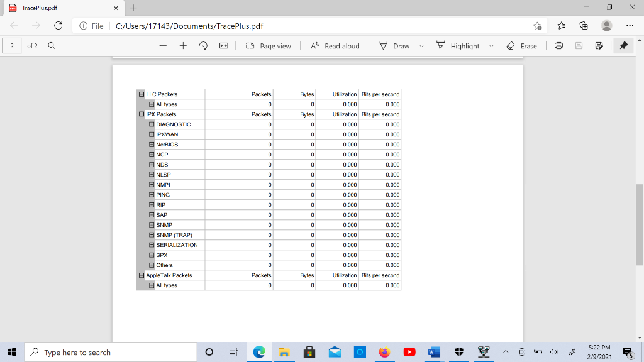Collapse the IPX Packets section
The image size is (644, 362).
pos(141,114)
